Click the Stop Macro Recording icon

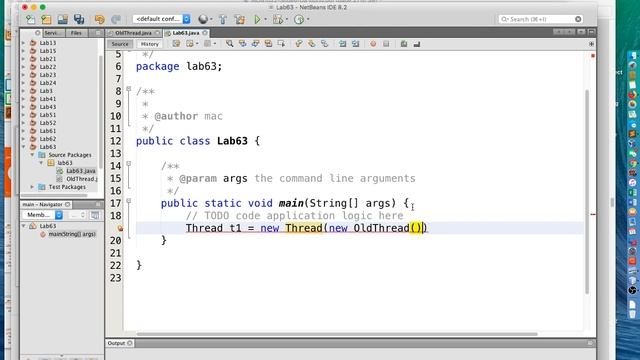[386, 44]
